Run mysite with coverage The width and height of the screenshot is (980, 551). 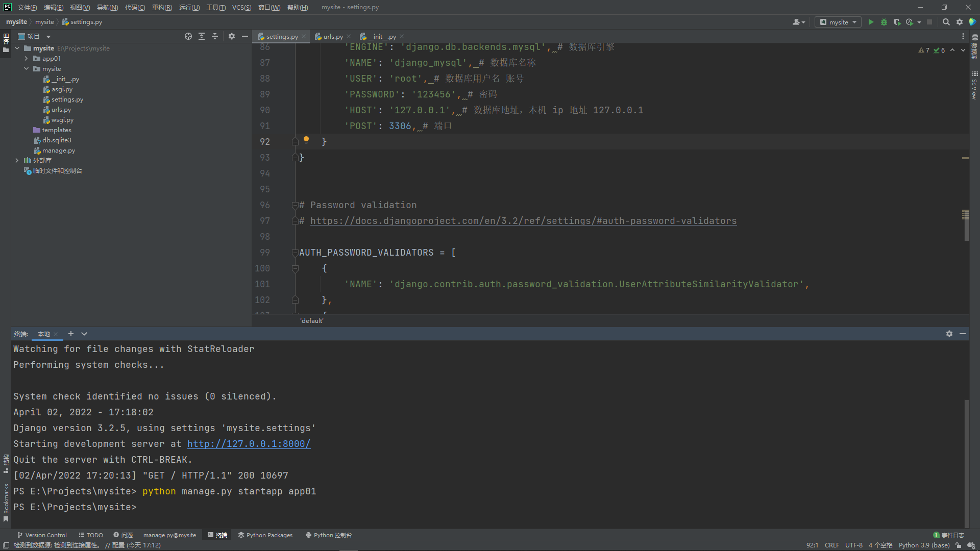coord(897,22)
